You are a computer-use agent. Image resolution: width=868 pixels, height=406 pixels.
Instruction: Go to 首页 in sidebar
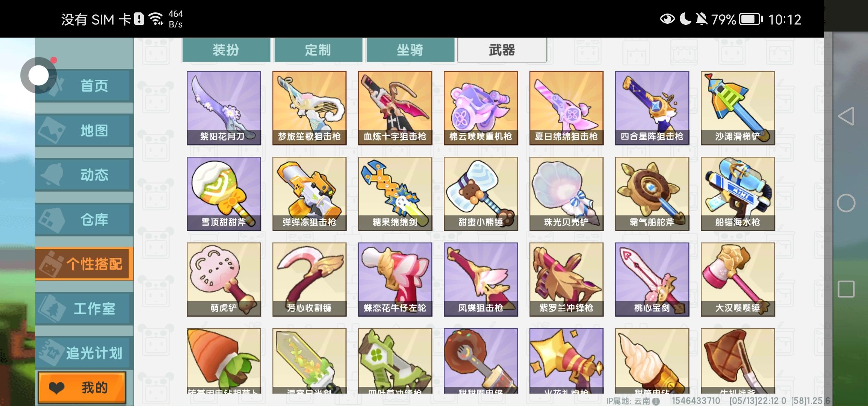tap(85, 86)
